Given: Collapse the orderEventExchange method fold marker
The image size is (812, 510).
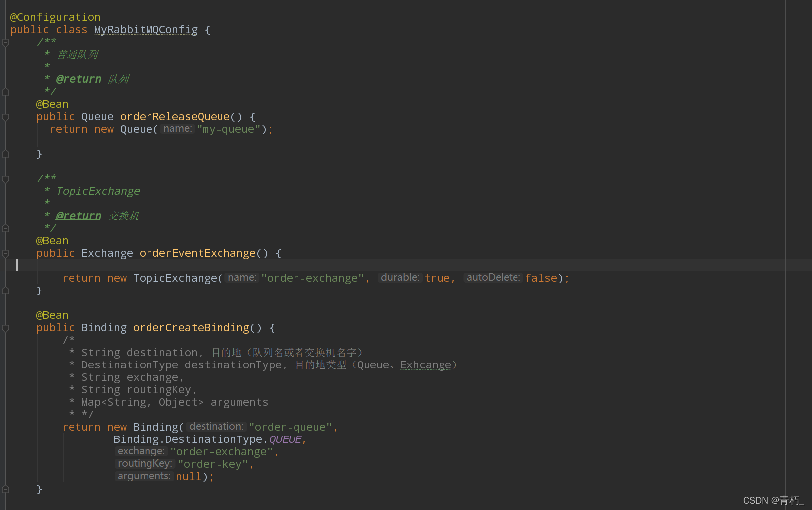Looking at the screenshot, I should click(6, 254).
